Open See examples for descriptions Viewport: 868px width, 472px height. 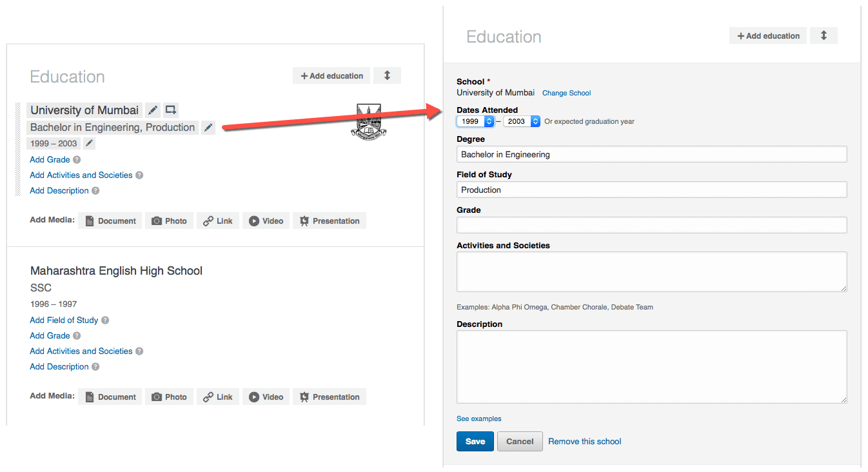(478, 418)
